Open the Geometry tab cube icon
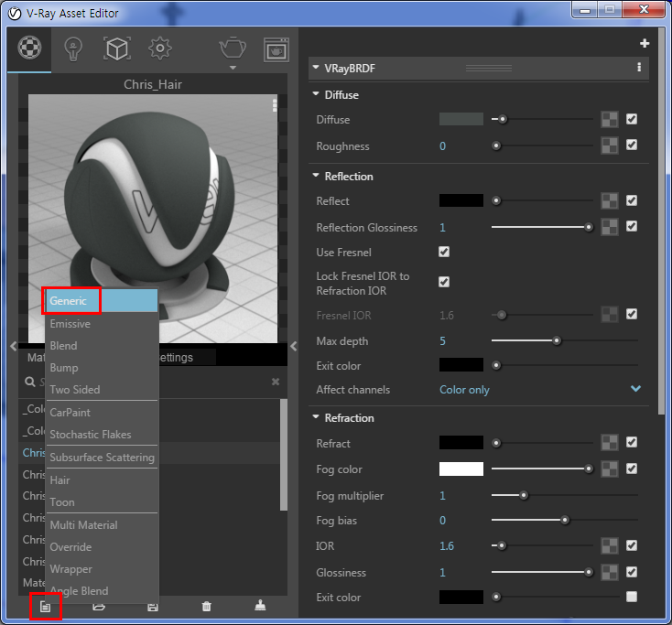The width and height of the screenshot is (672, 625). click(117, 48)
